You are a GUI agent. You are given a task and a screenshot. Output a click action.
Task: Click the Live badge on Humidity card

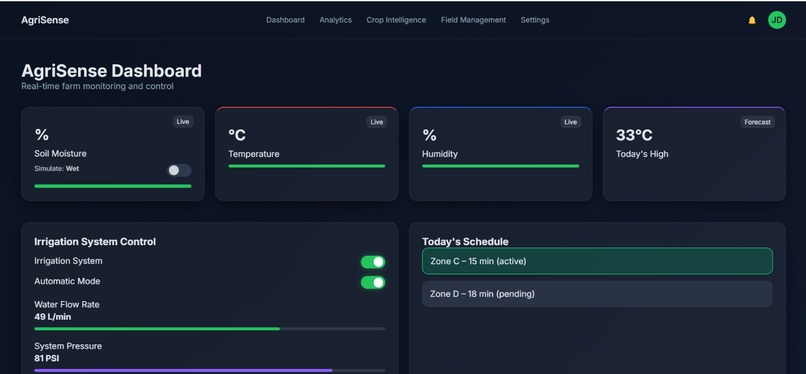(571, 122)
